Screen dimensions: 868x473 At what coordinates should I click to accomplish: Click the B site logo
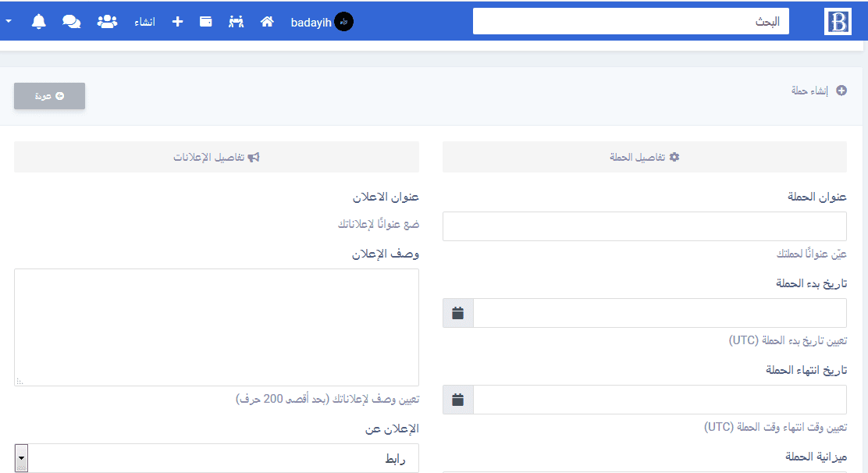[x=838, y=22]
